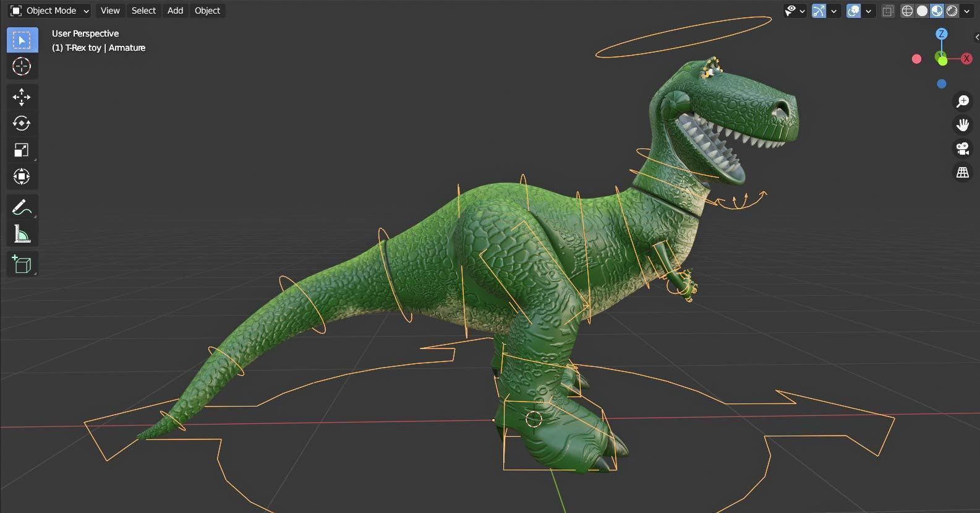Screen dimensions: 980x513
Task: Open the shading options dropdown arrow
Action: click(x=967, y=11)
